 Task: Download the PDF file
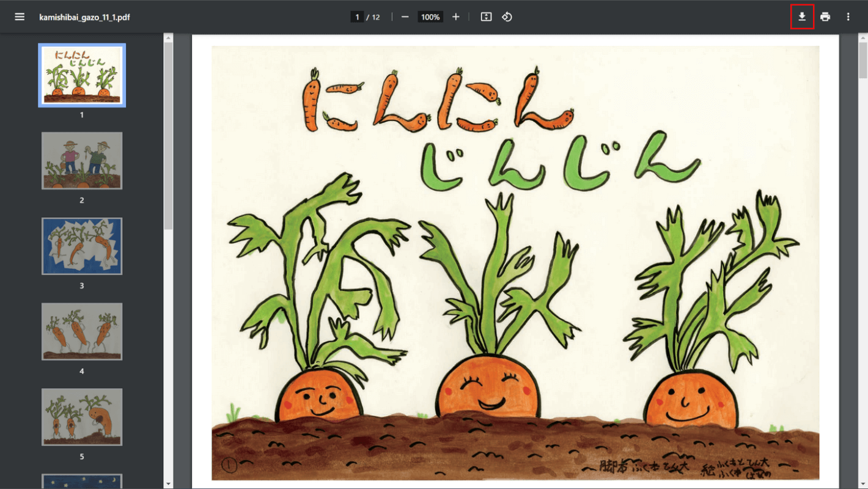[x=802, y=17]
